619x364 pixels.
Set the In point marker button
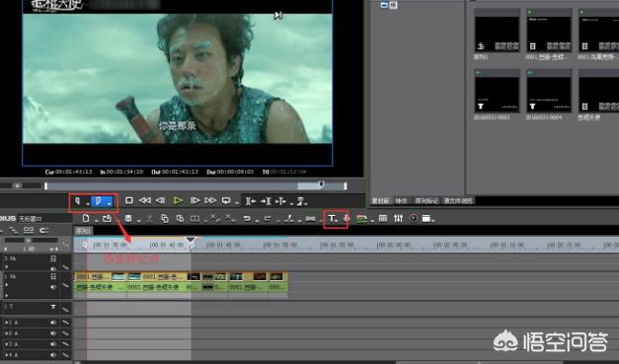78,201
